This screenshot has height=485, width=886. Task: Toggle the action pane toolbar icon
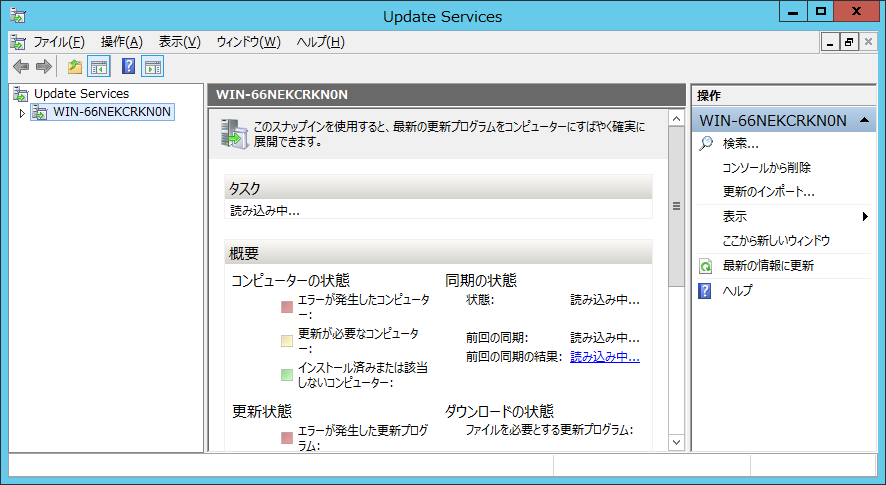(152, 67)
